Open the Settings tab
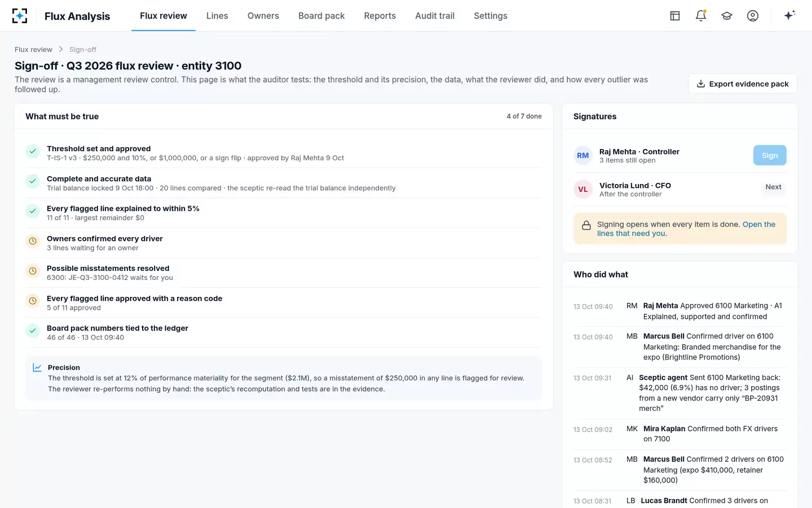This screenshot has height=508, width=812. tap(491, 16)
